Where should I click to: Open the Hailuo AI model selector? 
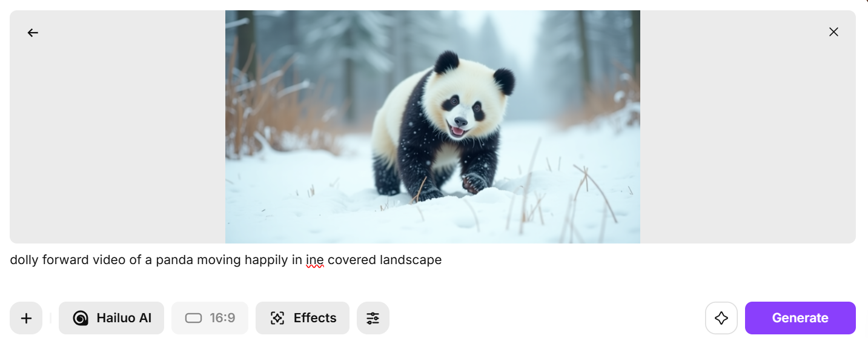(111, 318)
